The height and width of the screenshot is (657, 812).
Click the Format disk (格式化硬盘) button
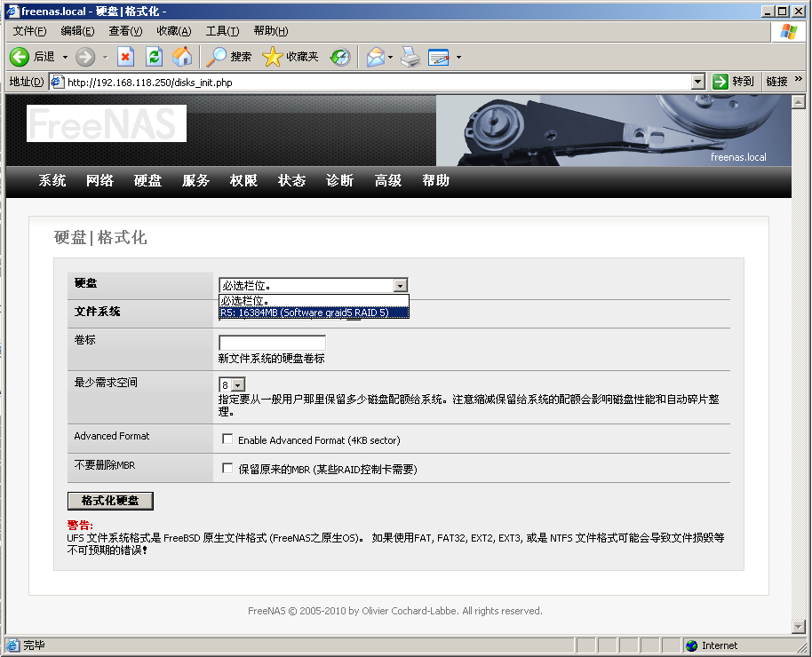pos(110,501)
